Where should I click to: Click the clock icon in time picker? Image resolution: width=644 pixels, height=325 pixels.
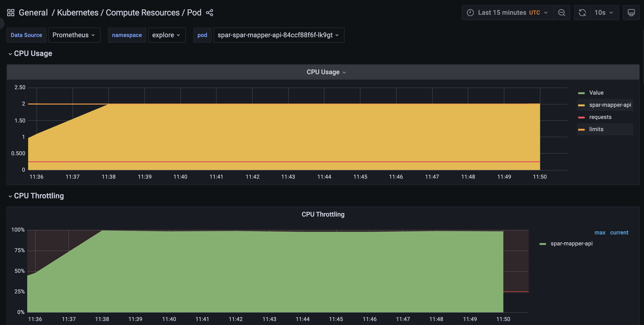(x=470, y=12)
